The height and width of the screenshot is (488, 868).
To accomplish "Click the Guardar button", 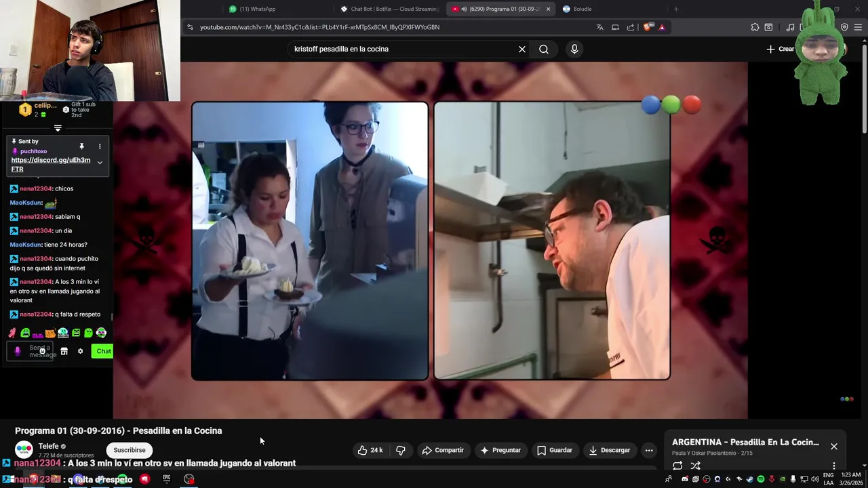I will click(x=555, y=450).
